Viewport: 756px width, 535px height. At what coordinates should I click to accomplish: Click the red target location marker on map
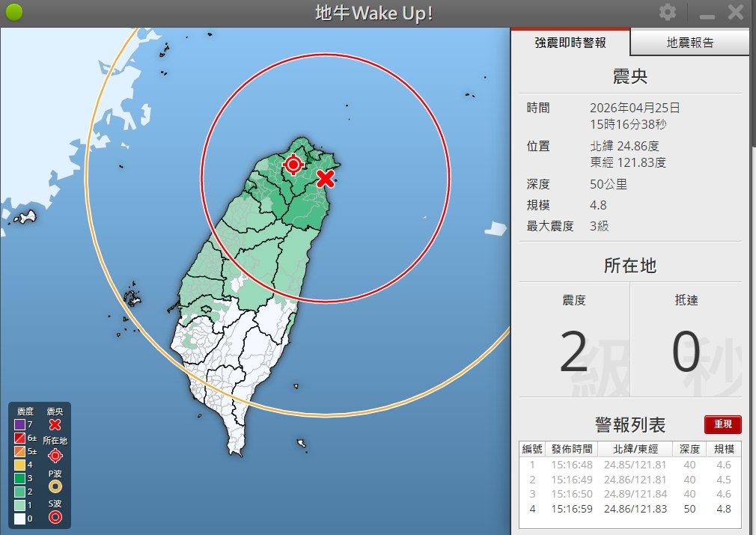(x=293, y=165)
